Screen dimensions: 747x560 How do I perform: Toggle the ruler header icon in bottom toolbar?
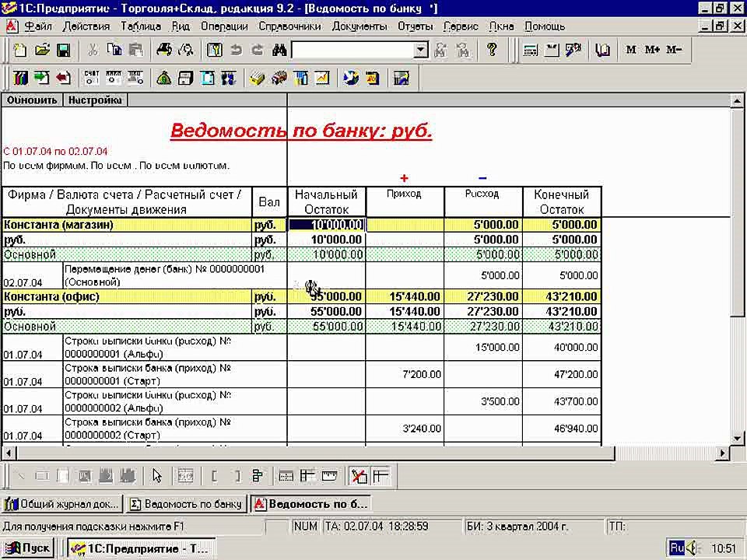(x=330, y=476)
